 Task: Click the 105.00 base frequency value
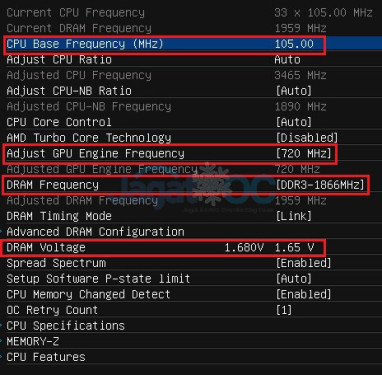tap(294, 44)
